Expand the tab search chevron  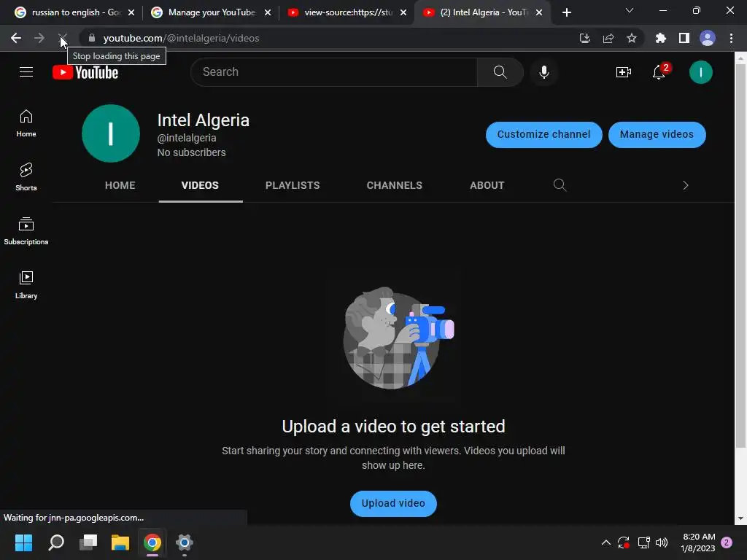coord(630,10)
